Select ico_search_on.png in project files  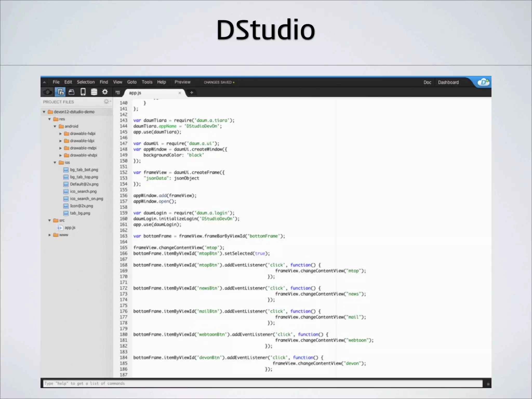coord(86,199)
